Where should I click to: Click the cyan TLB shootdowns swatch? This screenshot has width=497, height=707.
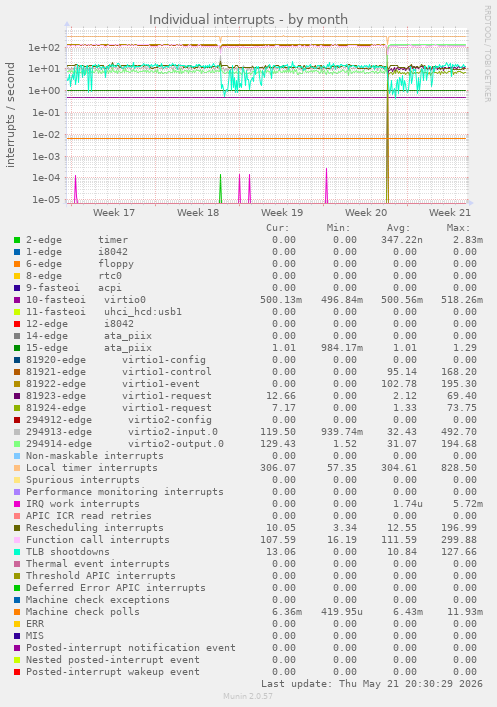click(x=17, y=552)
